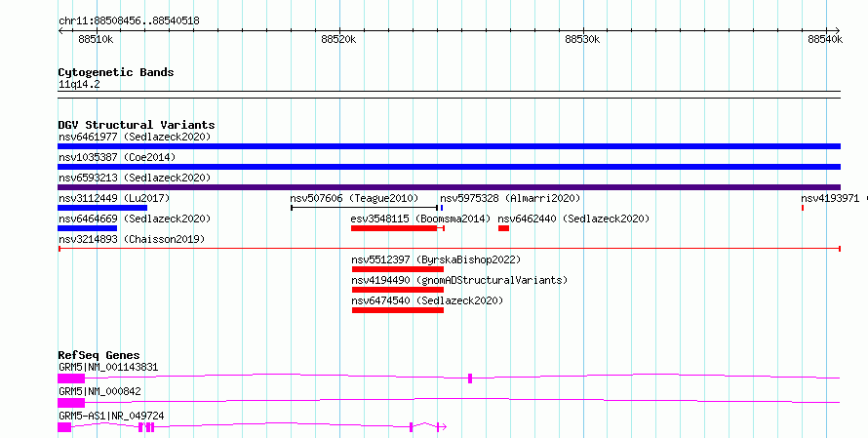
Task: Click the blue bar under nsv6464669
Action: coord(88,228)
